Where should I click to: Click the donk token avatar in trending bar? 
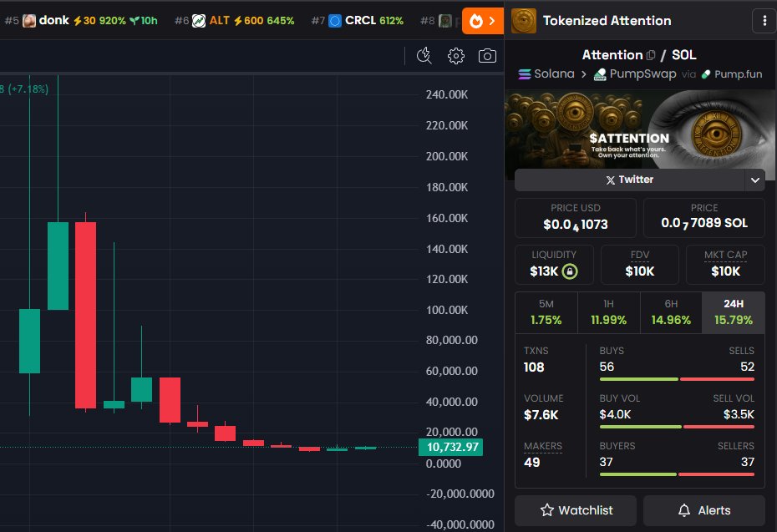click(29, 21)
